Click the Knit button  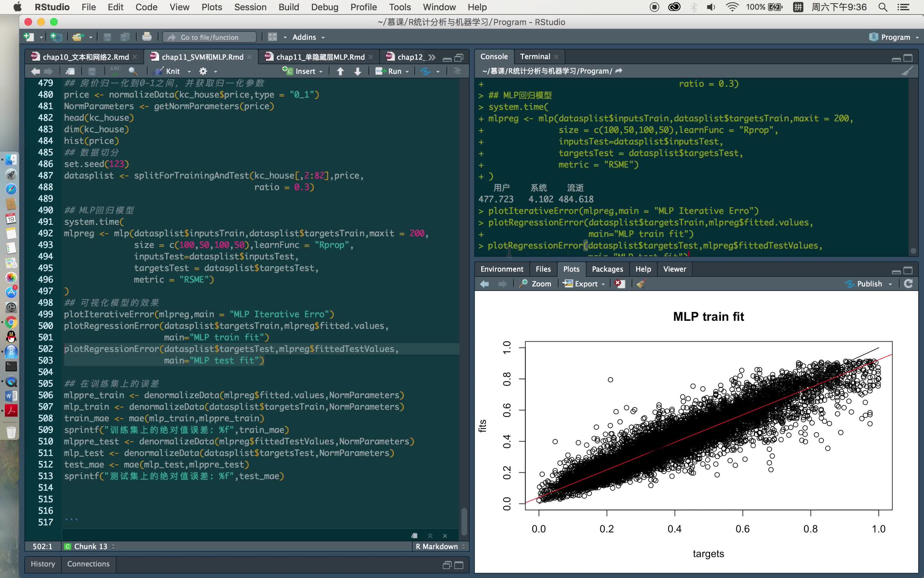[x=167, y=71]
